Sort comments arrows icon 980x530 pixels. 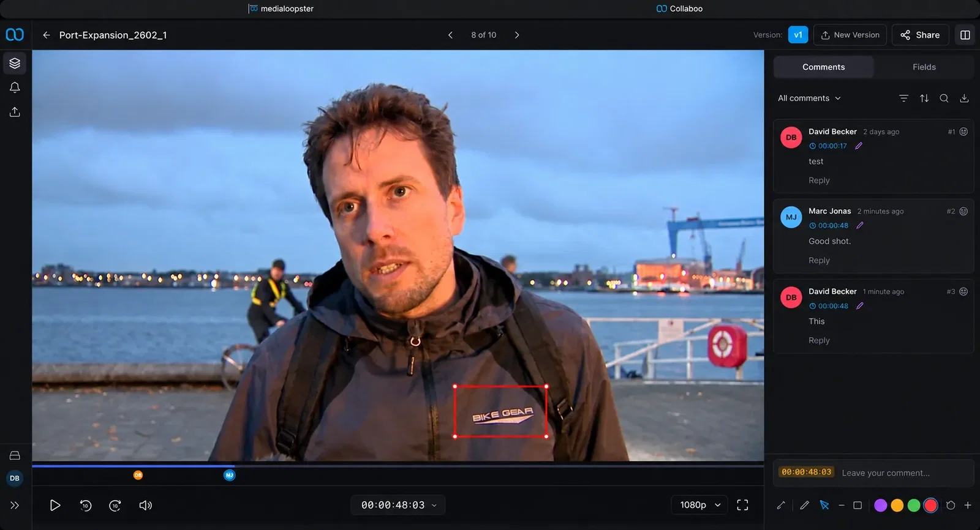924,98
